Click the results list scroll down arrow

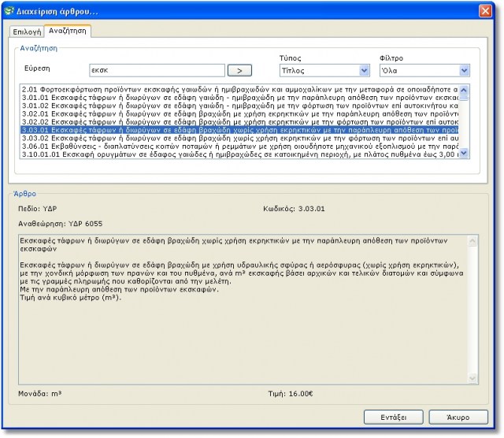tap(463, 154)
